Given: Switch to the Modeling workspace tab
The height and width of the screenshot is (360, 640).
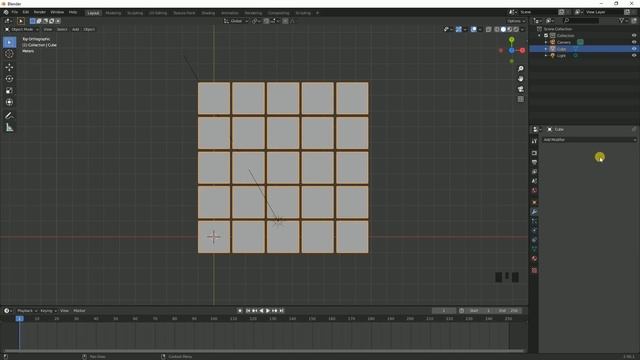Looking at the screenshot, I should 113,13.
